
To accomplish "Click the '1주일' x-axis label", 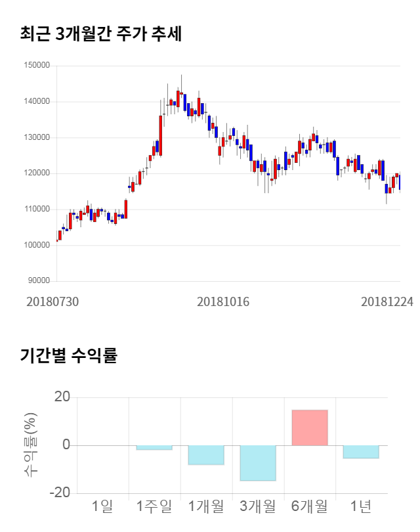I will coord(154,506).
